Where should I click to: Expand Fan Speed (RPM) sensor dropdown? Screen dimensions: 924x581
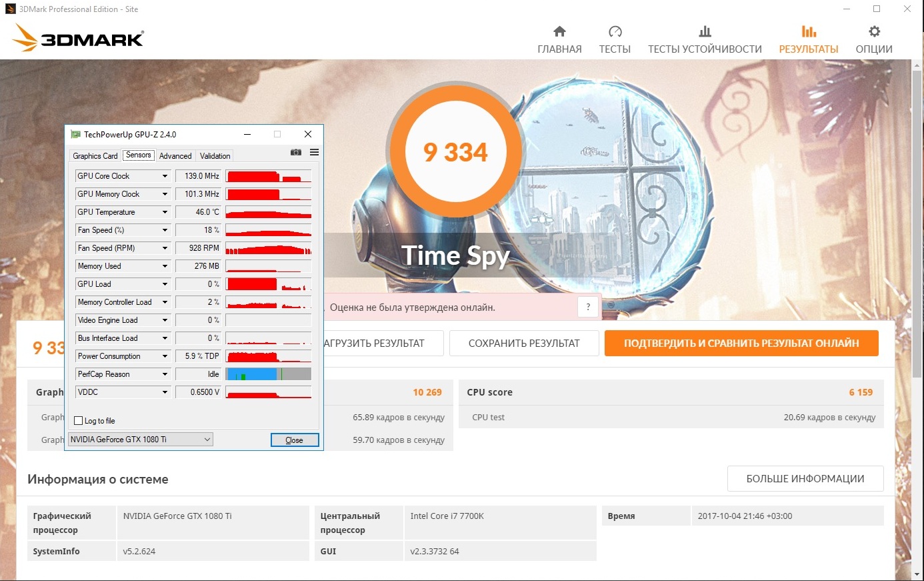pos(165,248)
